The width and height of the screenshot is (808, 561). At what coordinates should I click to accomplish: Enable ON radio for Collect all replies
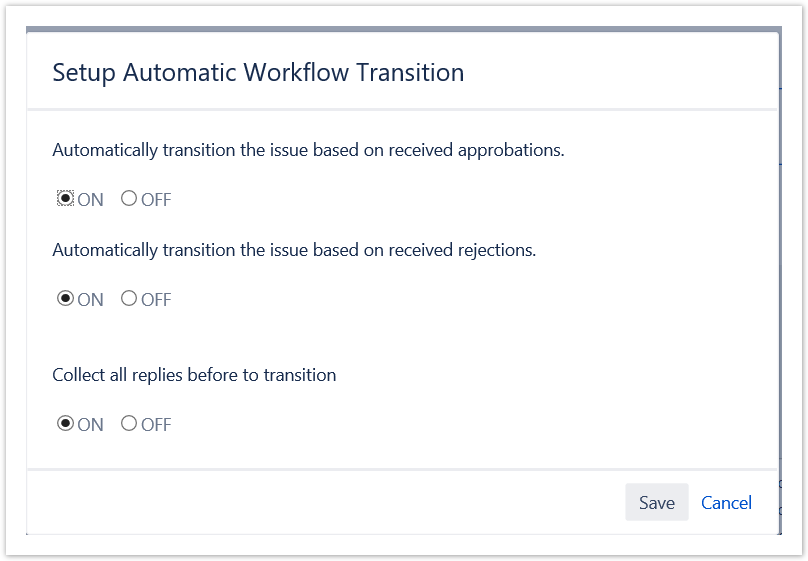pyautogui.click(x=65, y=424)
